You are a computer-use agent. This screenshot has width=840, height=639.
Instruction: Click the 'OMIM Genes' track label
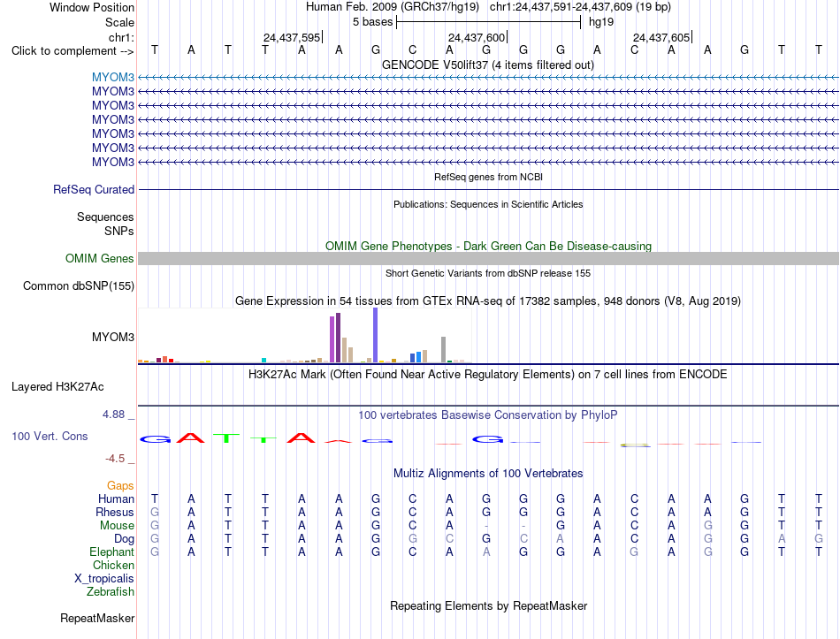coord(100,259)
